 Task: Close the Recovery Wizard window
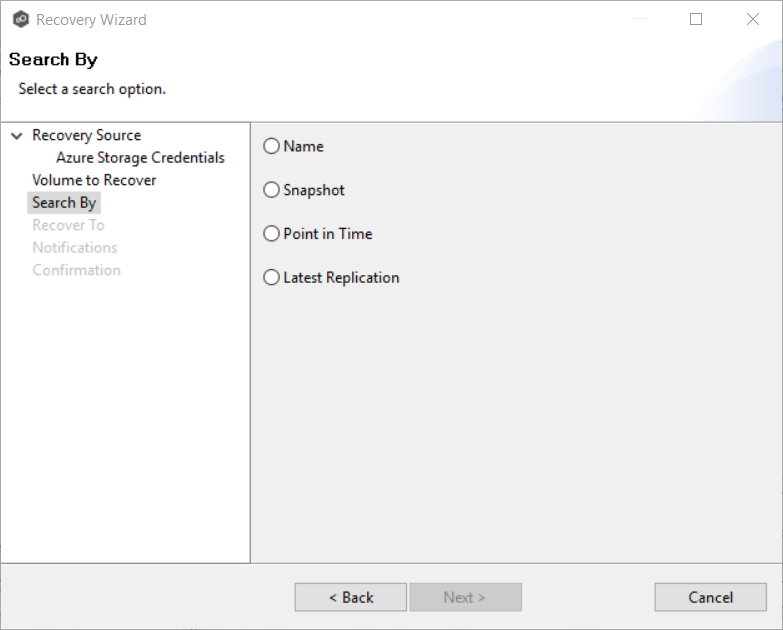click(752, 19)
